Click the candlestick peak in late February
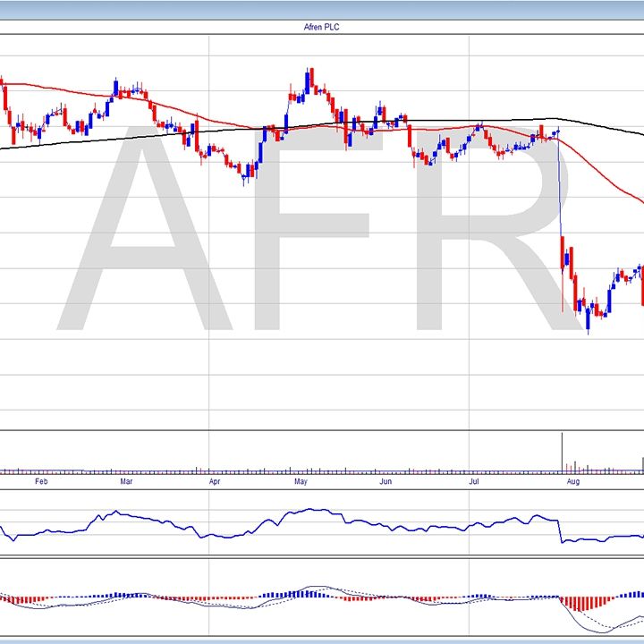This screenshot has width=644, height=644. 115,87
